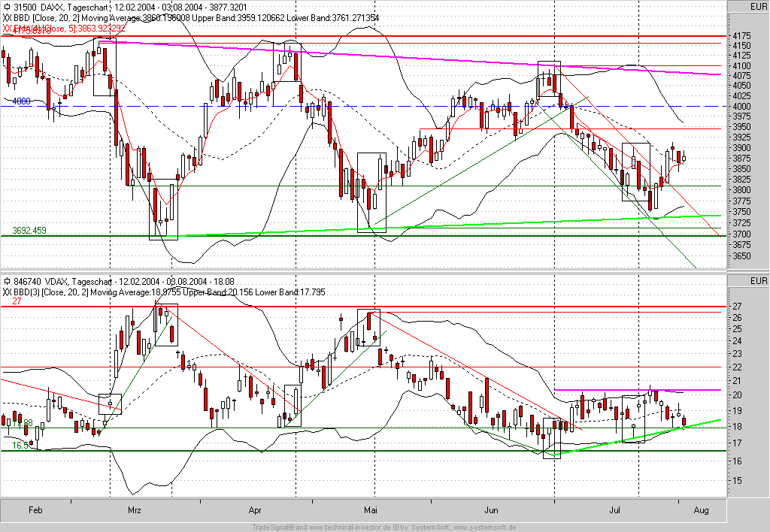Select the Aug month label on the time axis

(x=702, y=510)
